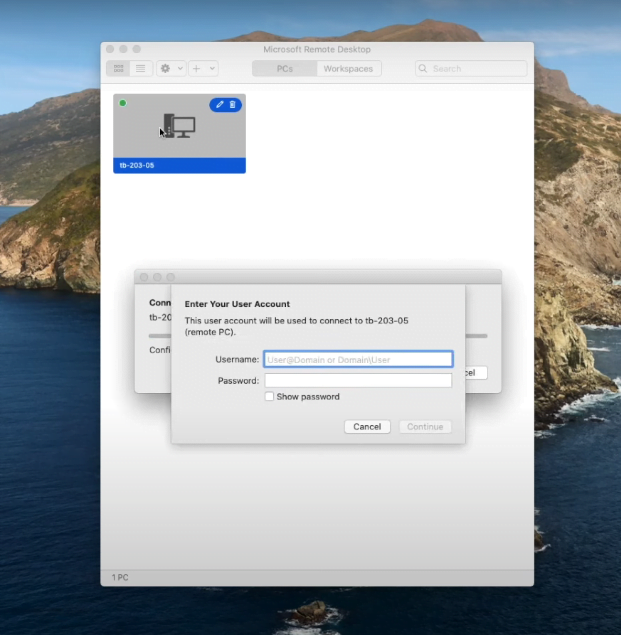
Task: Enable the Show password checkbox
Action: click(269, 397)
